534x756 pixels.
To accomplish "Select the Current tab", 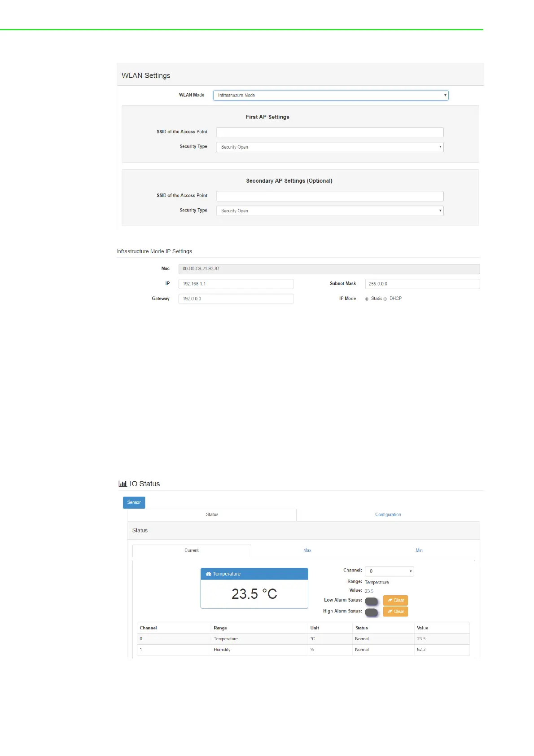I will pos(192,550).
